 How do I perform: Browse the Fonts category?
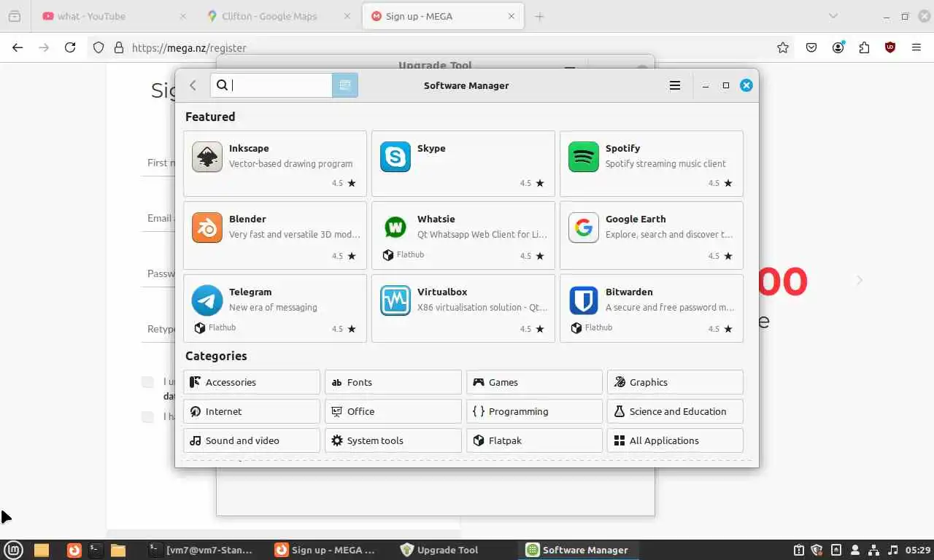pyautogui.click(x=393, y=382)
